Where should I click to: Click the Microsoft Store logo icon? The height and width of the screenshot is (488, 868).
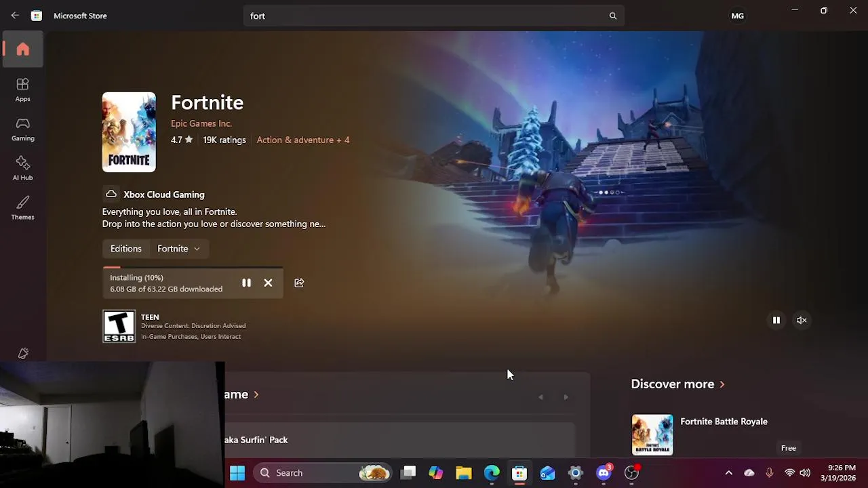point(37,16)
